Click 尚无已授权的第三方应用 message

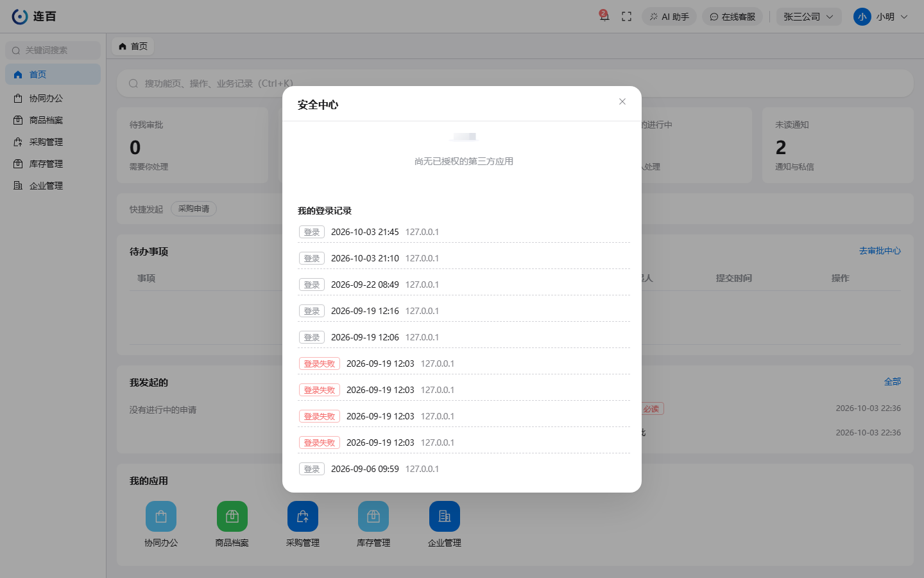point(464,161)
